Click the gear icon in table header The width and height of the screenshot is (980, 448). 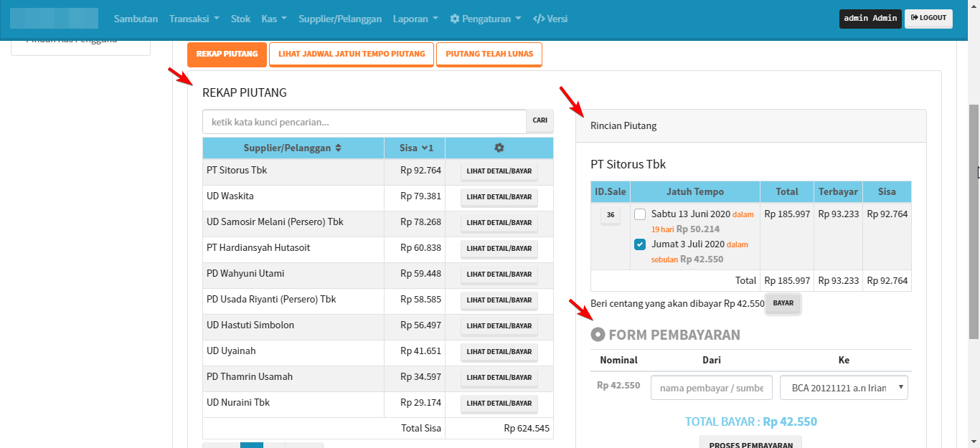tap(499, 148)
